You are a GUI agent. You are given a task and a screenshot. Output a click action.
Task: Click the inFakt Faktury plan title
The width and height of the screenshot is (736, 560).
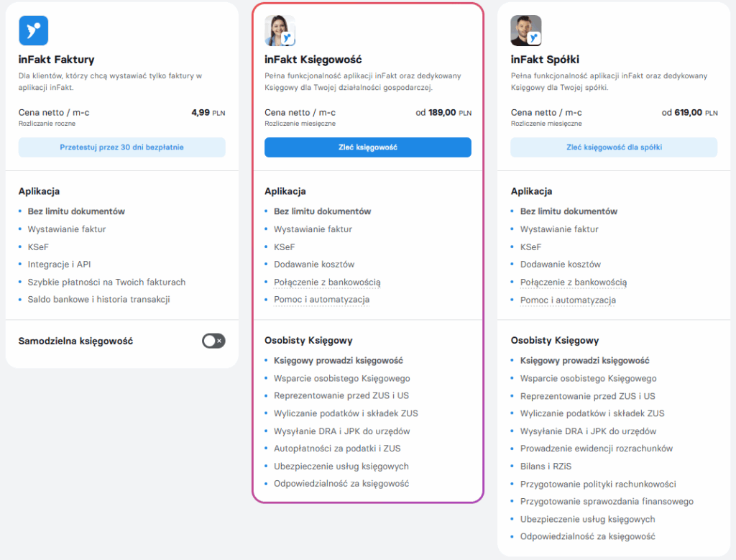click(56, 60)
